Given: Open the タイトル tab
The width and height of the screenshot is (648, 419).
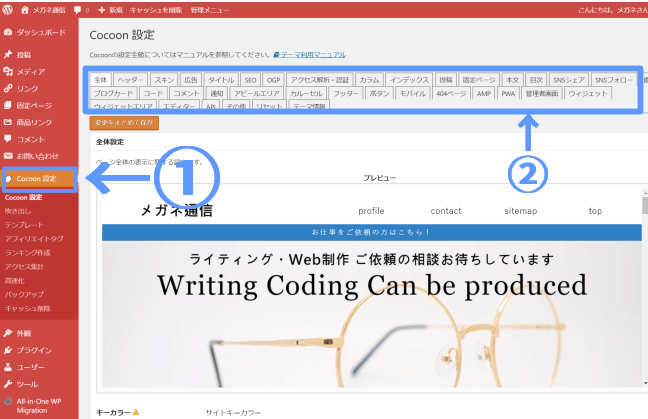Looking at the screenshot, I should 221,80.
